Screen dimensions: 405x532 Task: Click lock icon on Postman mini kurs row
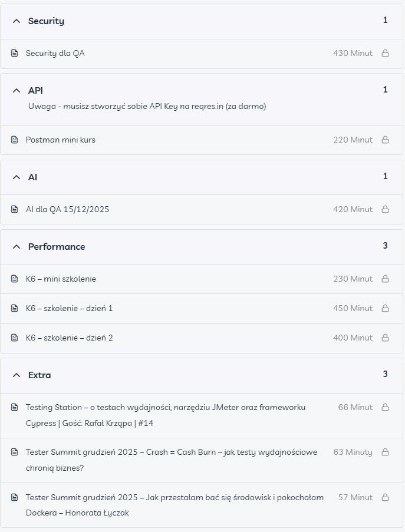pos(385,140)
